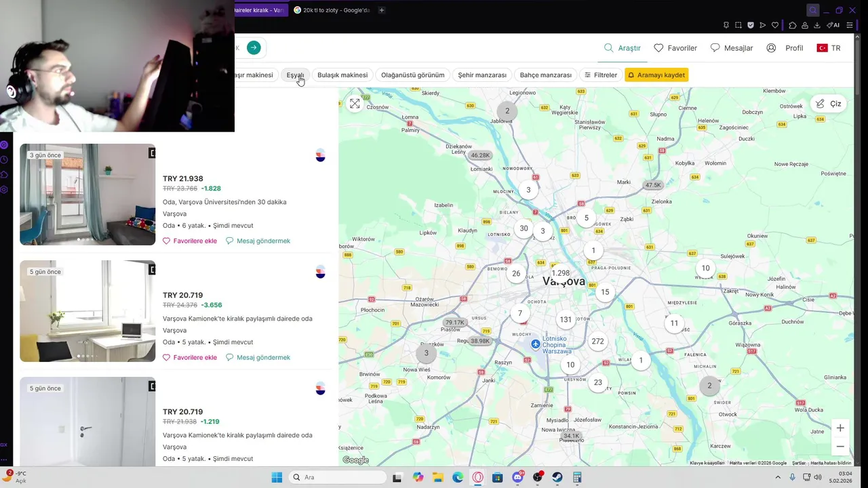Toggle the Bulaşık makinesi filter chip

pos(342,75)
